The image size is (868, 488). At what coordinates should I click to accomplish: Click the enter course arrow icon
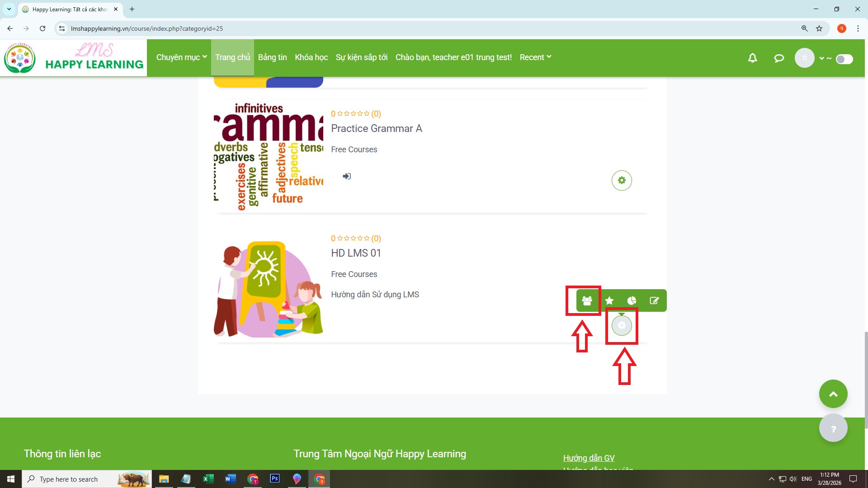pyautogui.click(x=347, y=176)
